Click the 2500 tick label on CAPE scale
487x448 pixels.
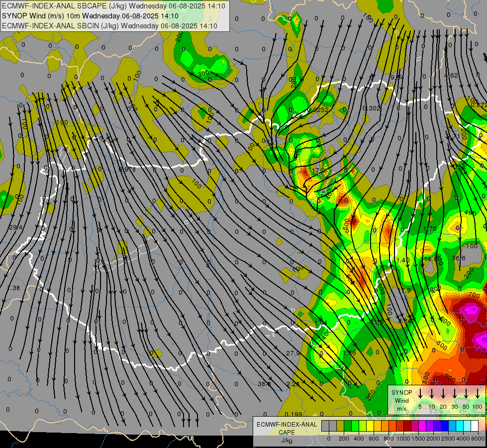coord(448,439)
